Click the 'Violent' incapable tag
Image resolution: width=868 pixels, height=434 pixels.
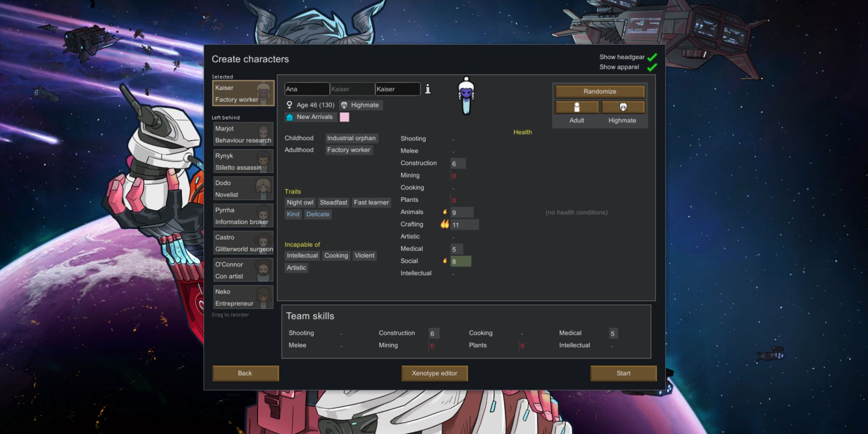point(365,256)
